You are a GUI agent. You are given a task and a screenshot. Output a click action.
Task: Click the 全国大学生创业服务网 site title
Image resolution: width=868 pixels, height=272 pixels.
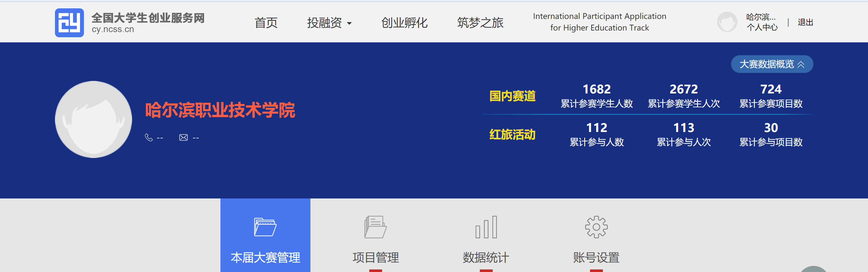(x=148, y=18)
